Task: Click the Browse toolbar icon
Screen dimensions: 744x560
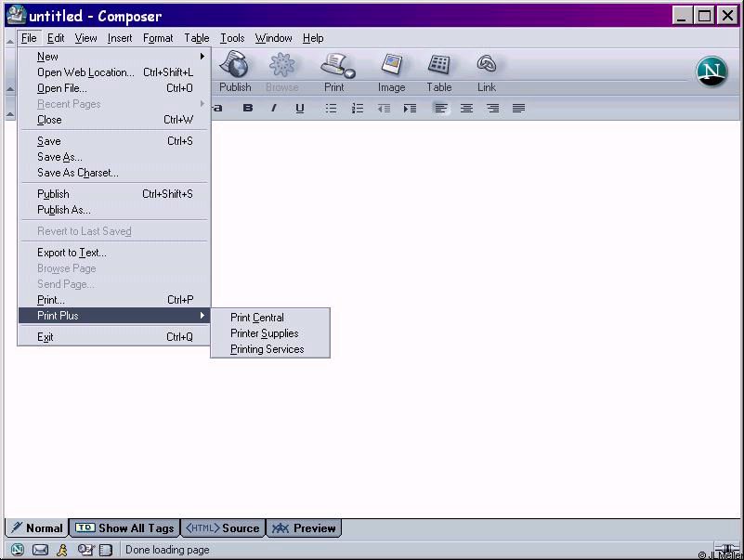Action: pyautogui.click(x=281, y=72)
